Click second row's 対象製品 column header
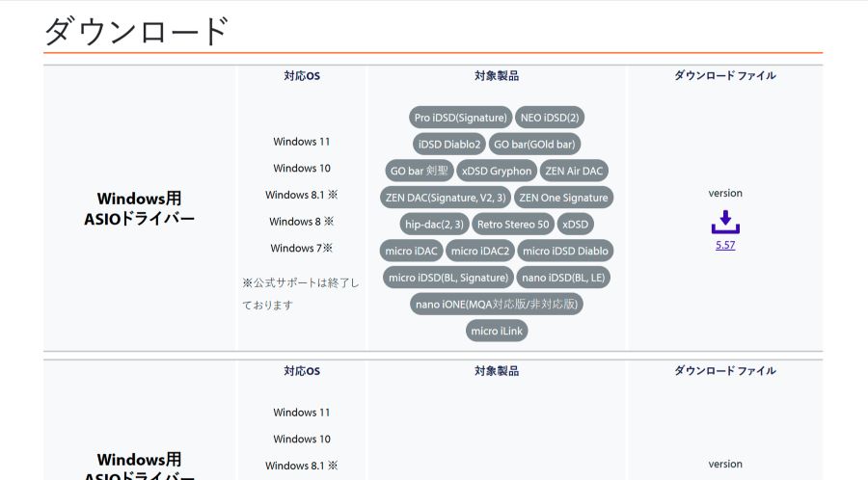The height and width of the screenshot is (480, 868). tap(497, 371)
